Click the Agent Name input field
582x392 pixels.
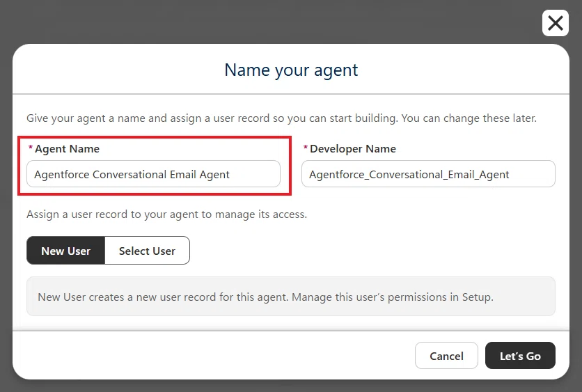(x=153, y=174)
